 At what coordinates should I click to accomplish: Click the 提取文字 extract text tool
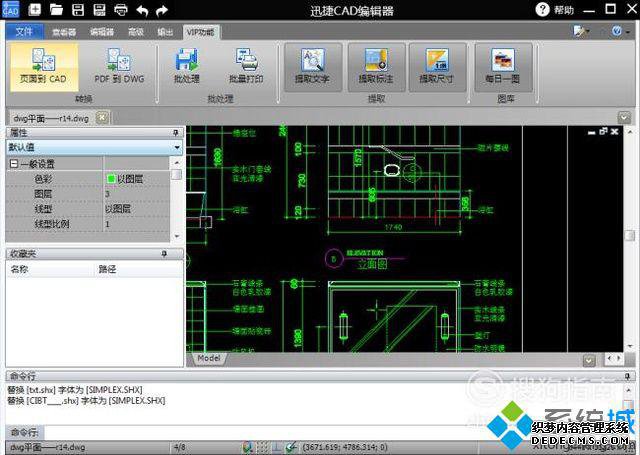pos(313,67)
